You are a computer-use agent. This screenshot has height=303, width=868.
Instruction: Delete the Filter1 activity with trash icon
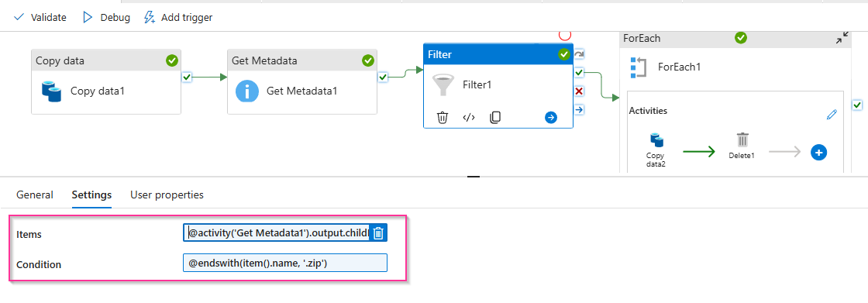pos(443,118)
